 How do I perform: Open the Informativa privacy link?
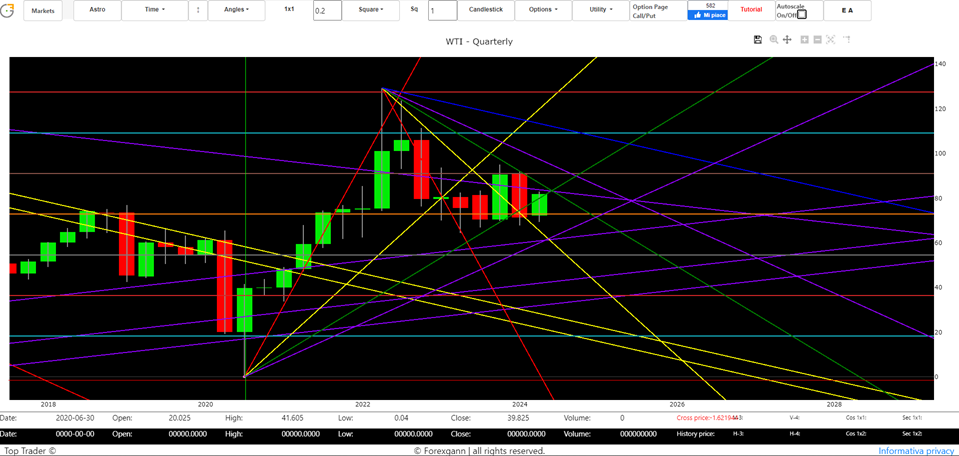916,451
